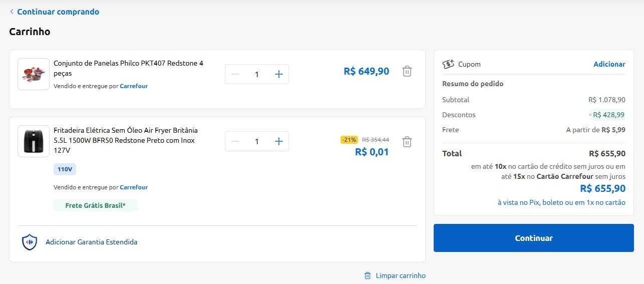Click the Frete Grátis Brasil* badge
This screenshot has height=284, width=644.
(x=95, y=205)
